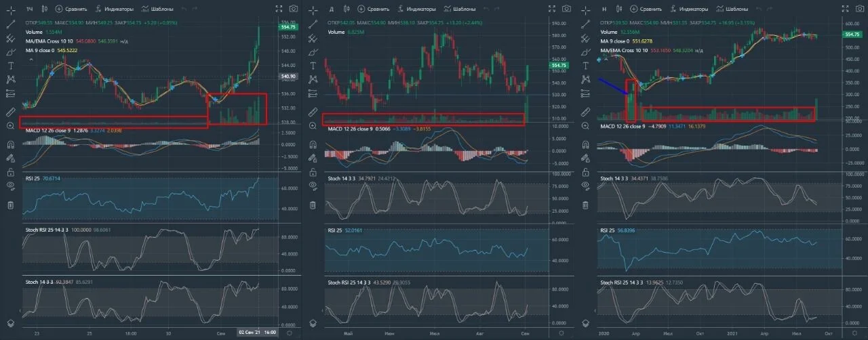Select Stoch RSI 25 14 3 3 legend in Д chart
Viewport: 868px width, 340px height.
(349, 282)
